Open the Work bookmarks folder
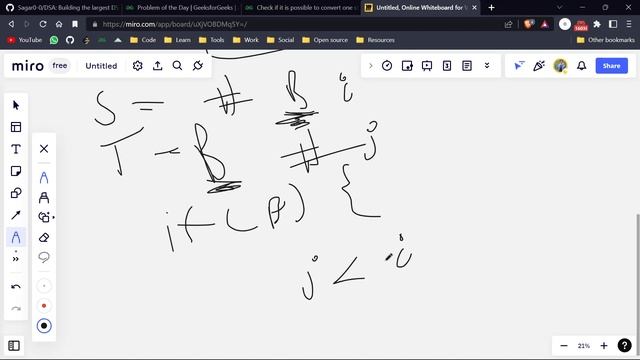 246,40
